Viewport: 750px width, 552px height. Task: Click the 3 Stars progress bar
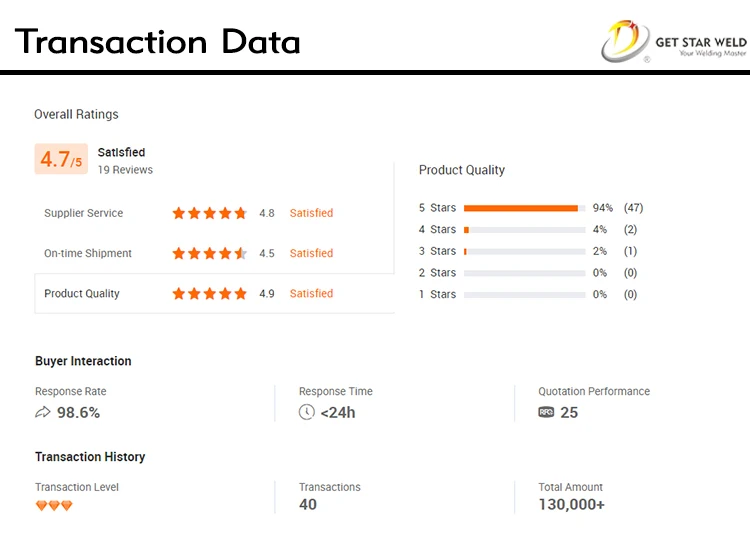tap(524, 251)
